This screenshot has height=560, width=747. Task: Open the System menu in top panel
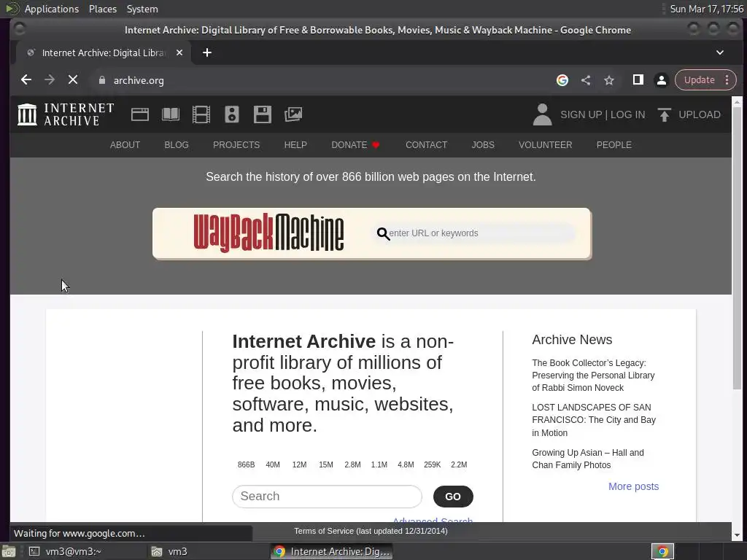tap(142, 9)
